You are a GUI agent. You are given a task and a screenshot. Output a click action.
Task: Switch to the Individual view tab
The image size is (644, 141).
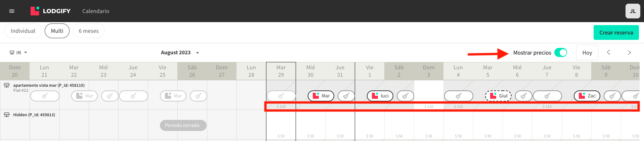[23, 31]
